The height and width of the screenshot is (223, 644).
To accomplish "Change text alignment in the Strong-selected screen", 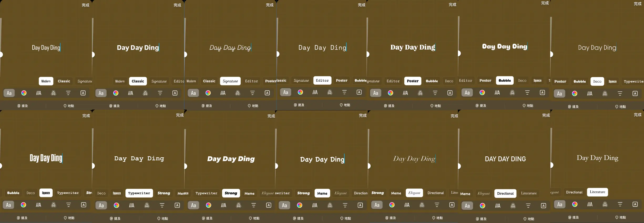I will point(253,205).
